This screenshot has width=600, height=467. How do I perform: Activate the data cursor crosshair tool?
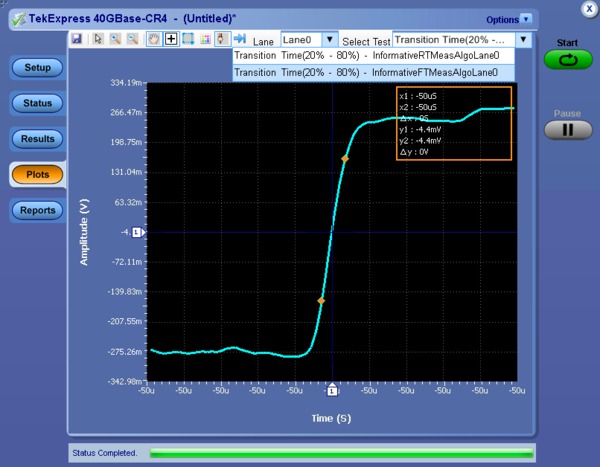tap(171, 39)
